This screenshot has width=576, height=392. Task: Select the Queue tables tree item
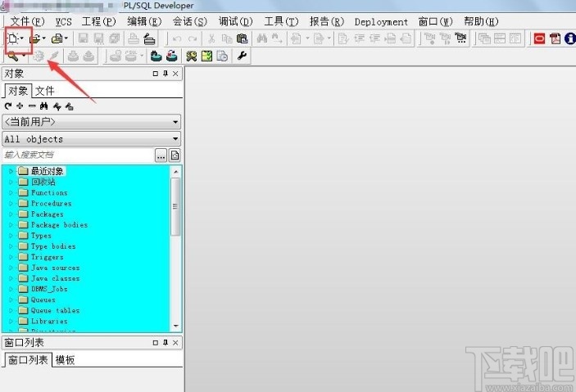point(55,310)
